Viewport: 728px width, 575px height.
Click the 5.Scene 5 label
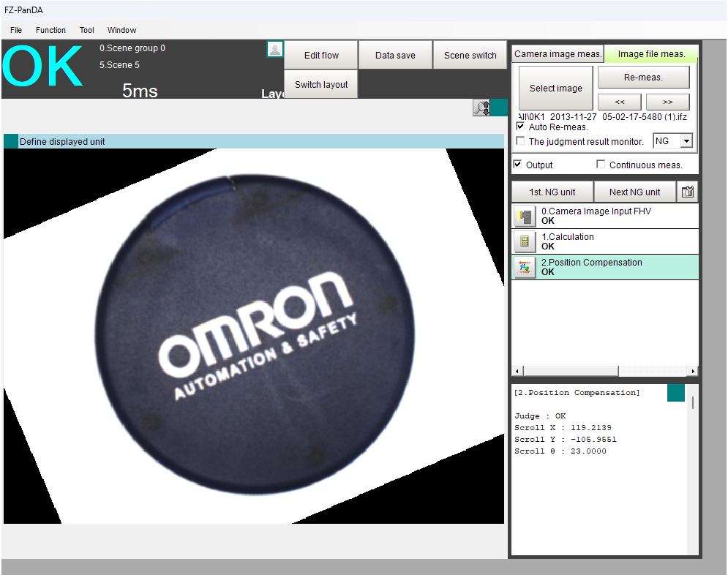coord(119,65)
